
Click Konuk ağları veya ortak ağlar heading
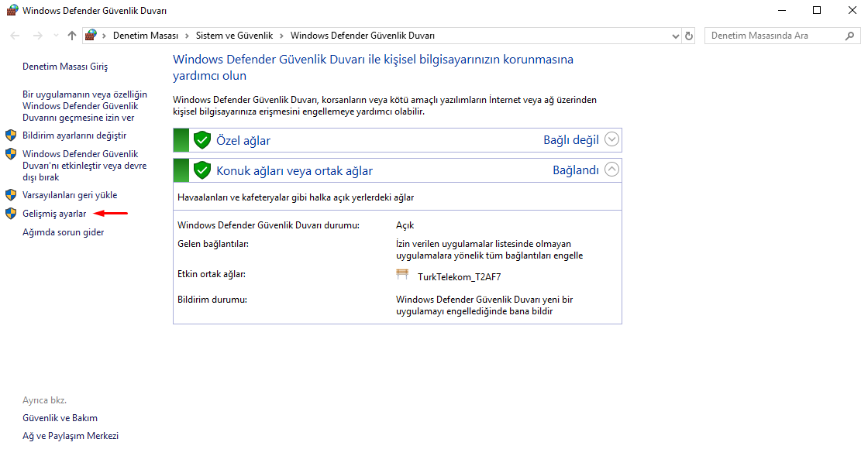[x=294, y=171]
